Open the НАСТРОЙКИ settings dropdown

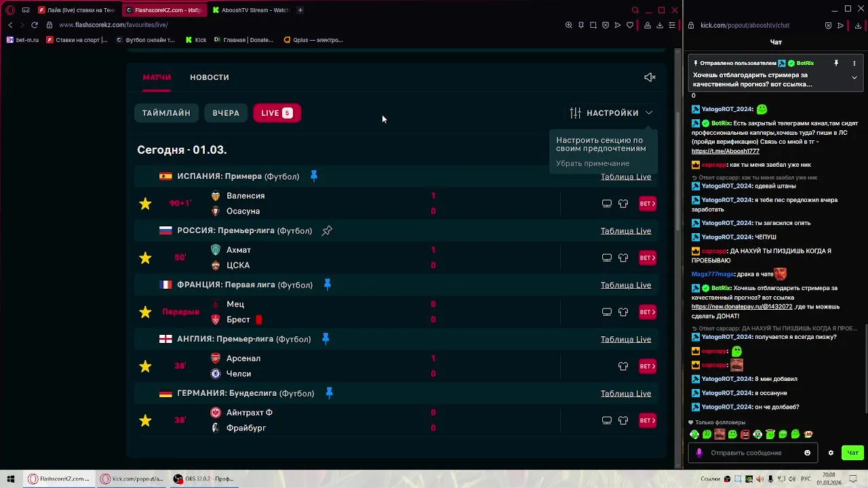(x=611, y=113)
